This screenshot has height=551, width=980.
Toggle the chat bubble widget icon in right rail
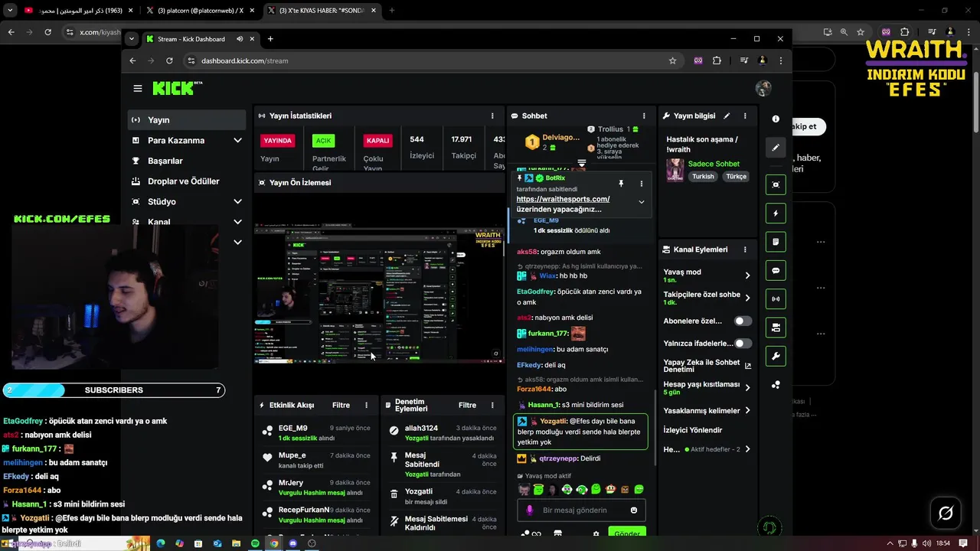[776, 270]
